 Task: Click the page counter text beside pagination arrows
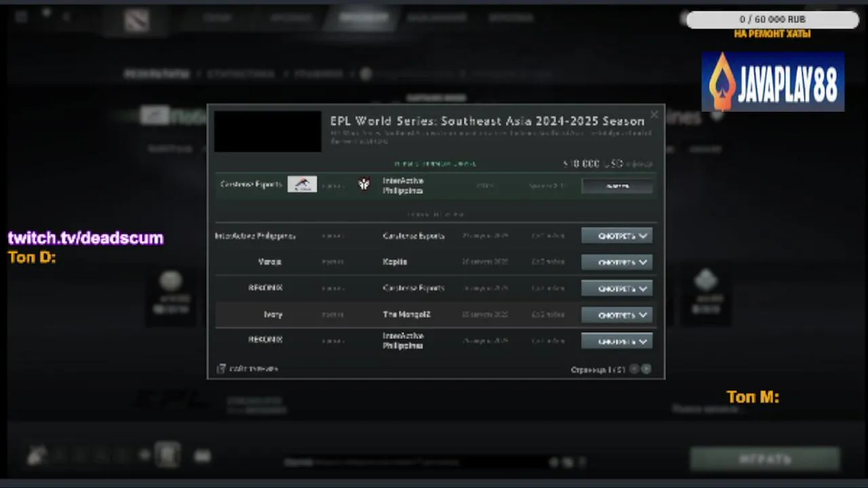[x=598, y=370]
